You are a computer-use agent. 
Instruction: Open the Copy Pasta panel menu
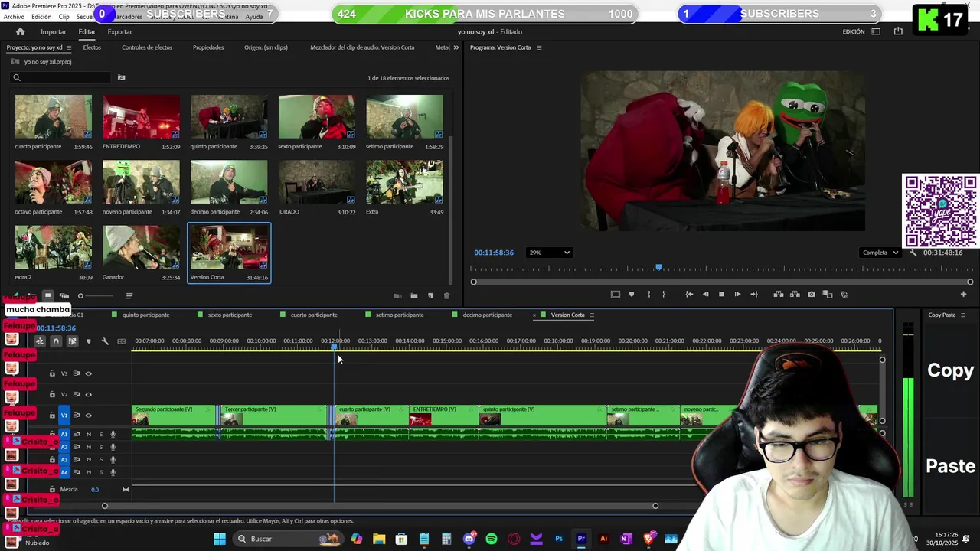963,315
